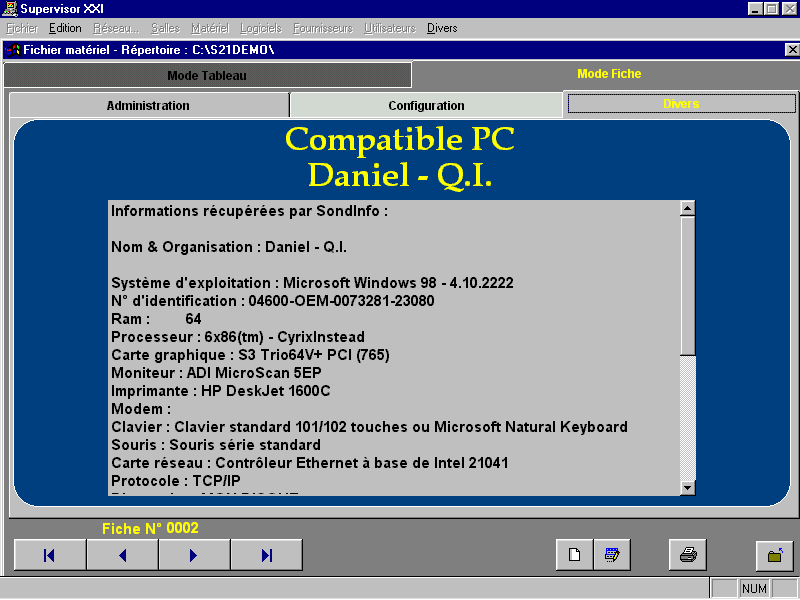This screenshot has height=600, width=800.
Task: Click the 'N° d'identification' line
Action: 273,301
